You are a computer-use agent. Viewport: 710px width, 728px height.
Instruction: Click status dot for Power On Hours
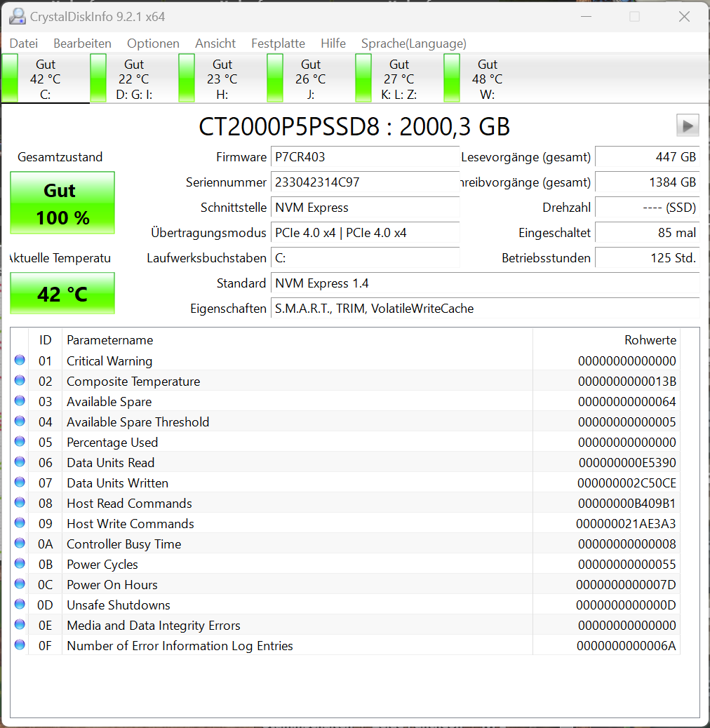coord(20,584)
